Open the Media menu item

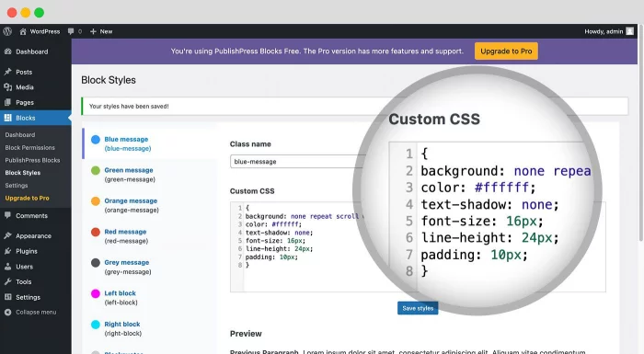(25, 87)
